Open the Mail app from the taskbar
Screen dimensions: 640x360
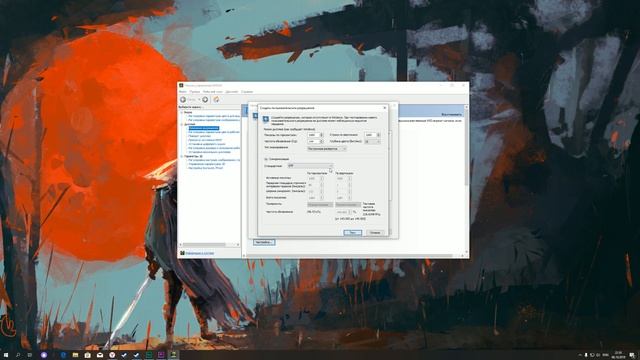coord(100,355)
